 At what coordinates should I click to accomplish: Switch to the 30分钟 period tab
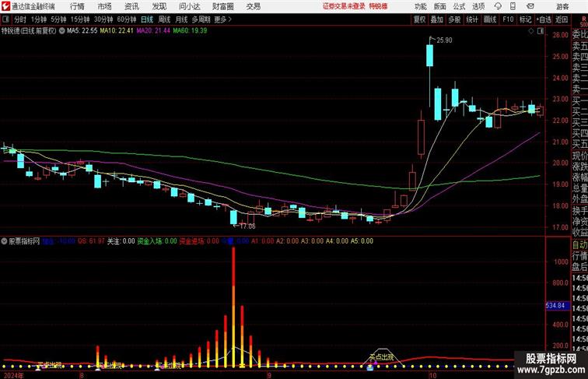[103, 19]
